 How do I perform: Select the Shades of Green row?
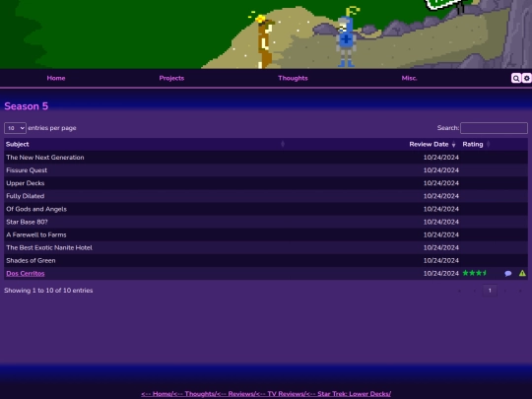(266, 260)
